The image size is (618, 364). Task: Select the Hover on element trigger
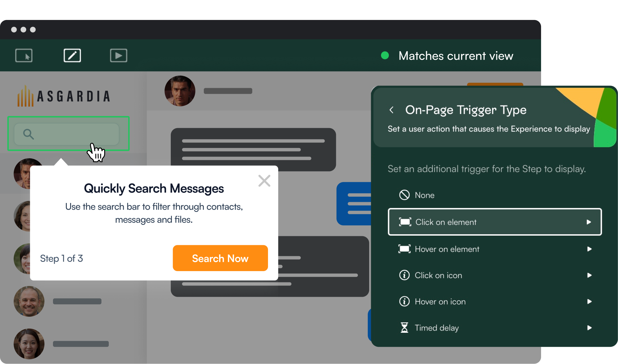pos(447,249)
